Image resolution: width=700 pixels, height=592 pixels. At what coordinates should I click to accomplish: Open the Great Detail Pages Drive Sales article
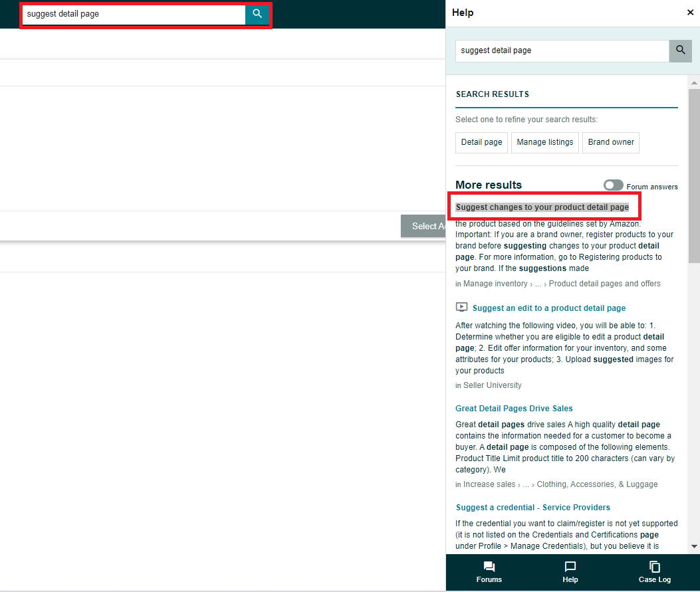coord(514,409)
